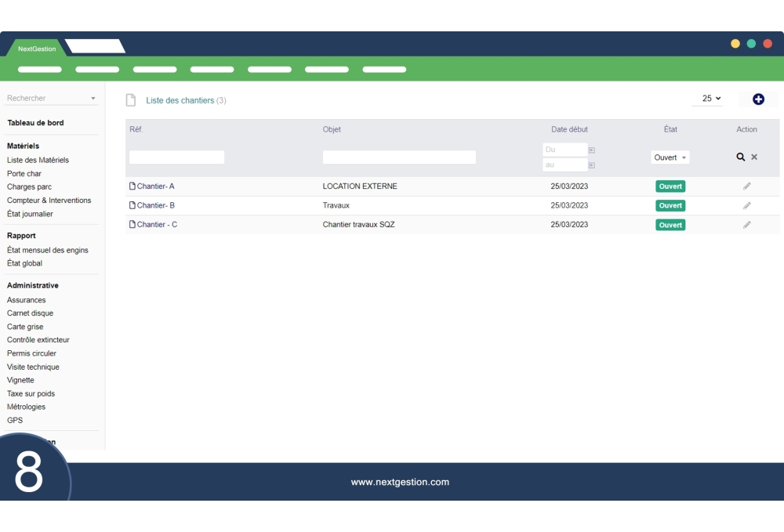Expand the 25 rows-per-page dropdown
Screen dimensions: 784x532
click(x=711, y=99)
